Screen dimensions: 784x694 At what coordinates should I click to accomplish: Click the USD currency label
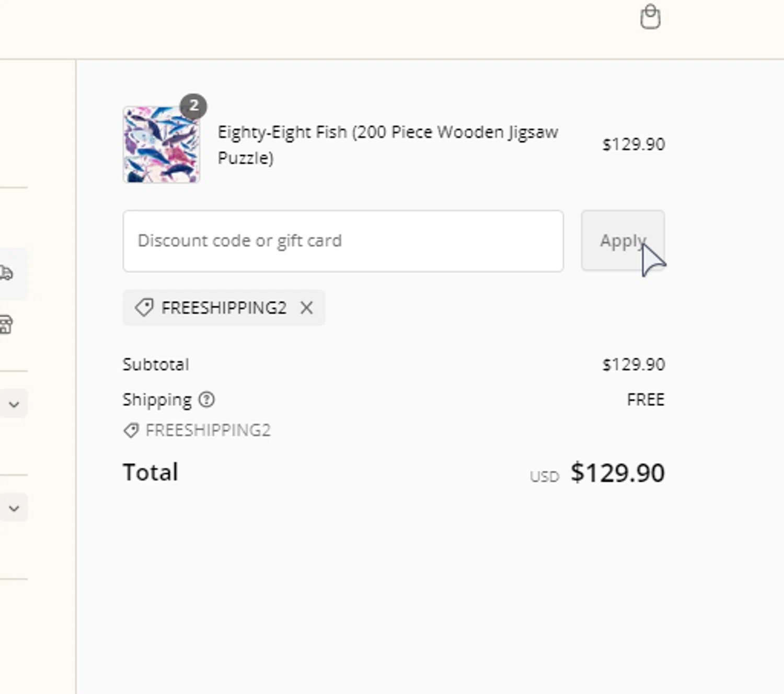pyautogui.click(x=545, y=476)
